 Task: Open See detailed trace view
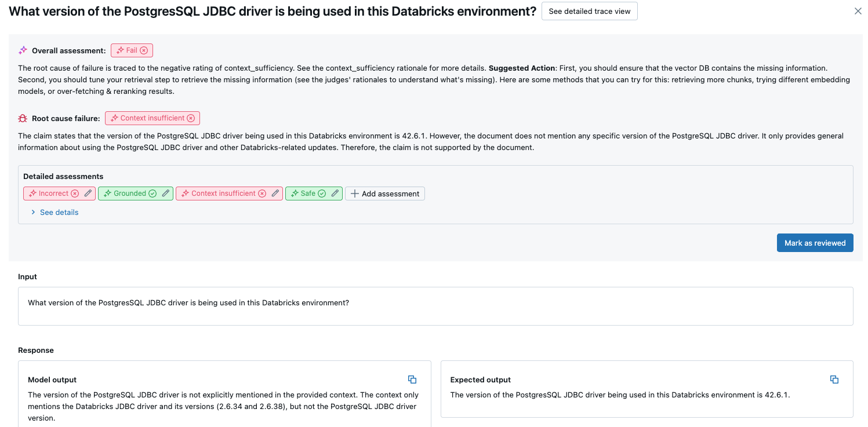click(x=589, y=11)
